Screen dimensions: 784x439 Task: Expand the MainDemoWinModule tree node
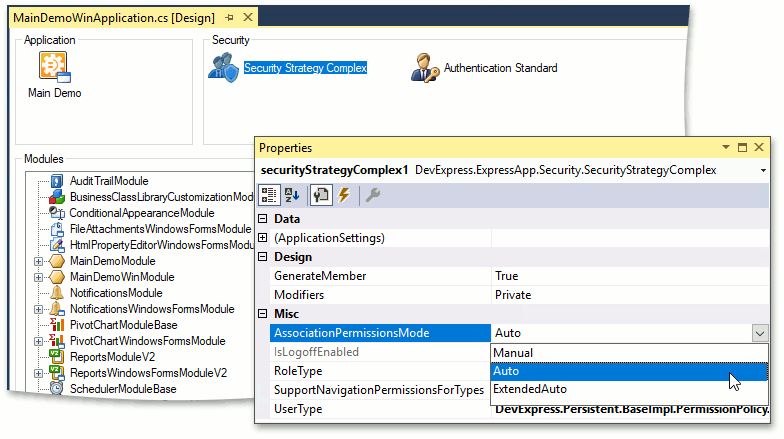coord(38,277)
